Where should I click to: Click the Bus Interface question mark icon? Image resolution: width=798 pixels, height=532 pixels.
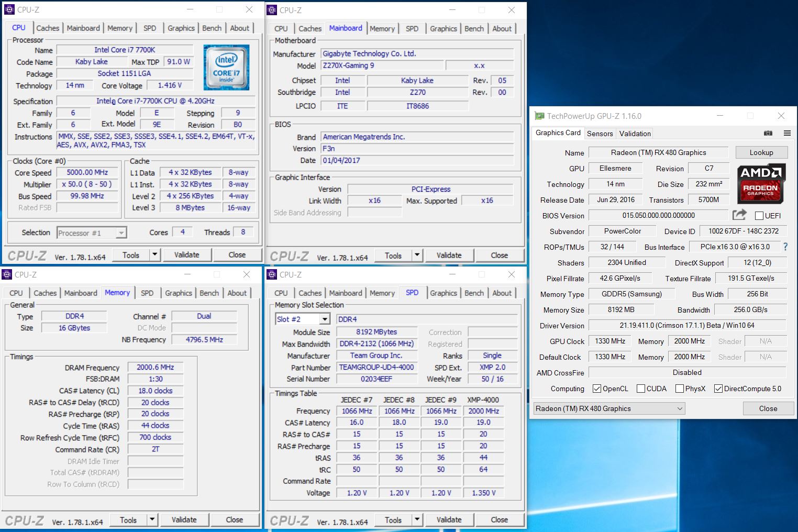pyautogui.click(x=785, y=247)
